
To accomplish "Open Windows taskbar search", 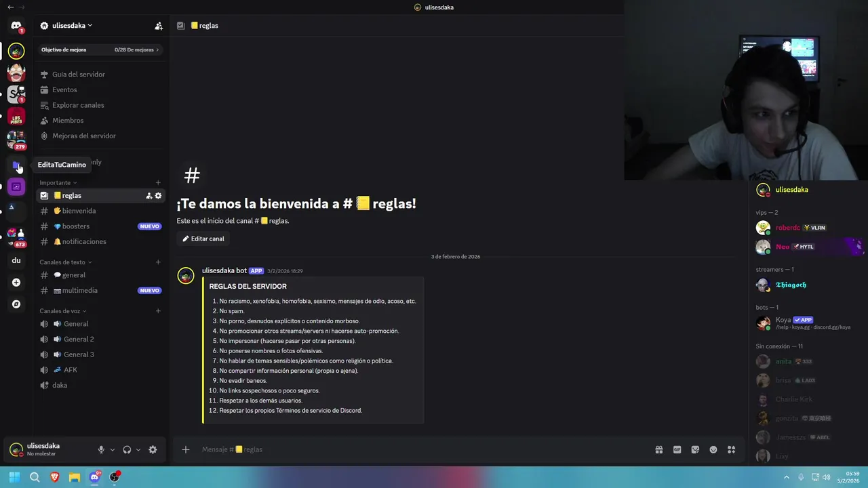I will point(35,477).
